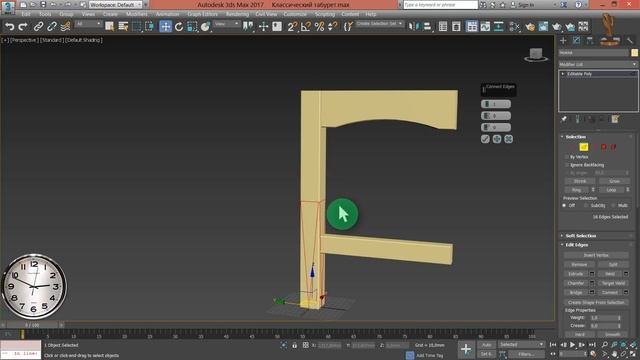Click the Insert Vertex button
This screenshot has width=640, height=360.
click(x=596, y=256)
